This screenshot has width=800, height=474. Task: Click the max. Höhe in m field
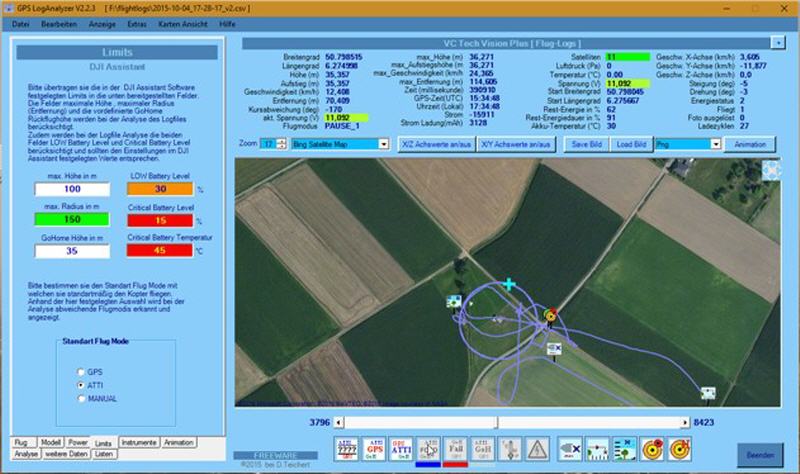(x=72, y=189)
